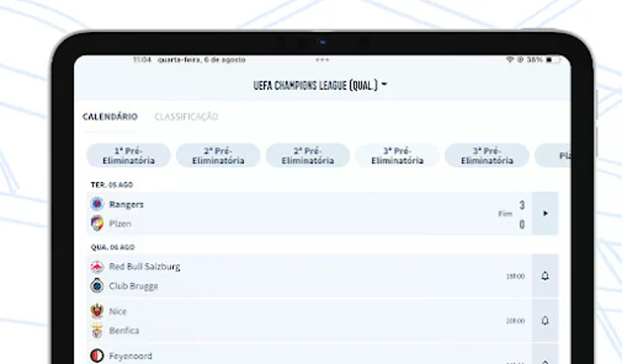Viewport: 622px width, 364px height.
Task: Click the Benfica club crest
Action: click(97, 330)
